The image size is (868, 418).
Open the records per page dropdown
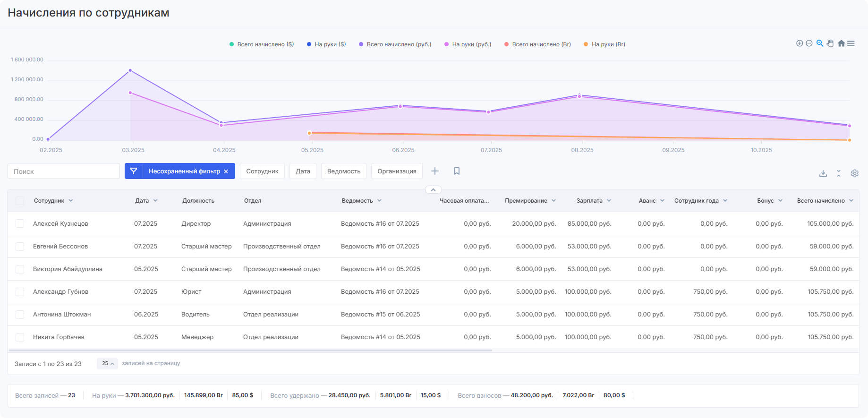pos(108,364)
